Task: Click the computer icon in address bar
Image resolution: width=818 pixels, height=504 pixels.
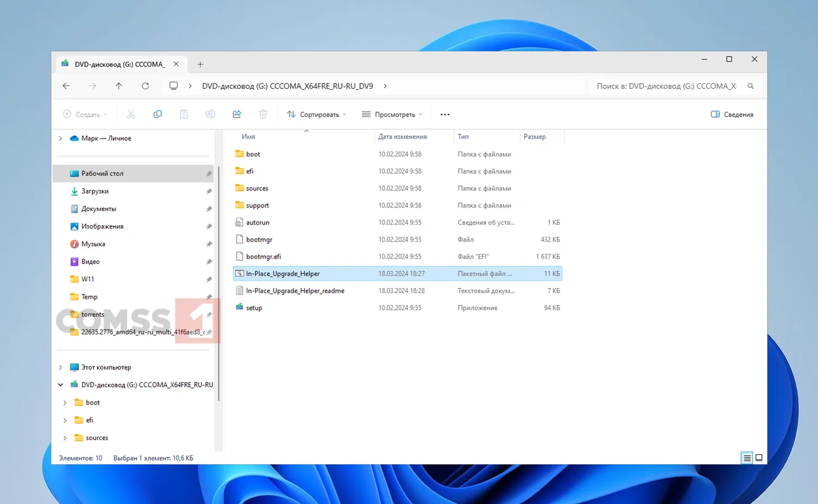Action: pyautogui.click(x=173, y=86)
